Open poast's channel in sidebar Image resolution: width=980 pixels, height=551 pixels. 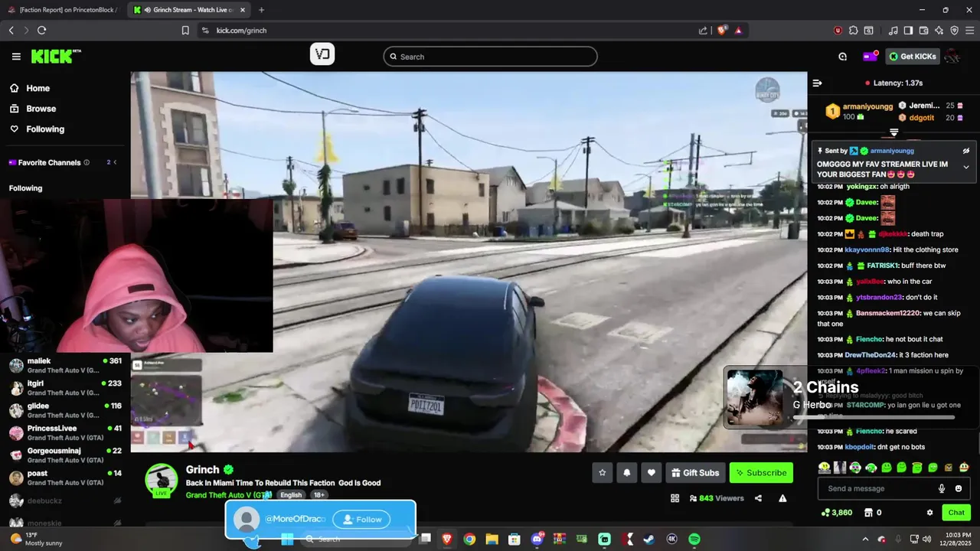click(x=65, y=478)
